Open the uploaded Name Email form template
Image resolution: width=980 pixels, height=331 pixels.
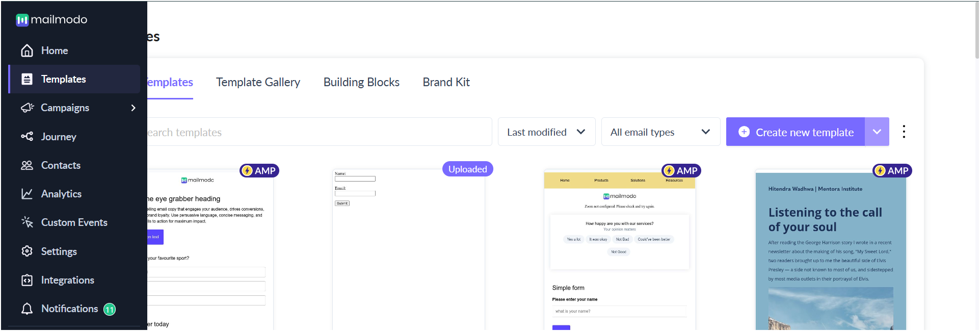[409, 250]
